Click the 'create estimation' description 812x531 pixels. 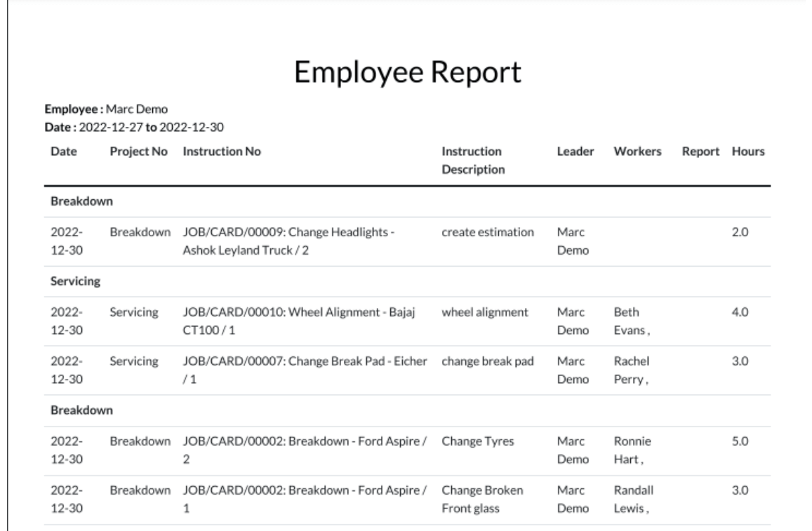point(488,232)
